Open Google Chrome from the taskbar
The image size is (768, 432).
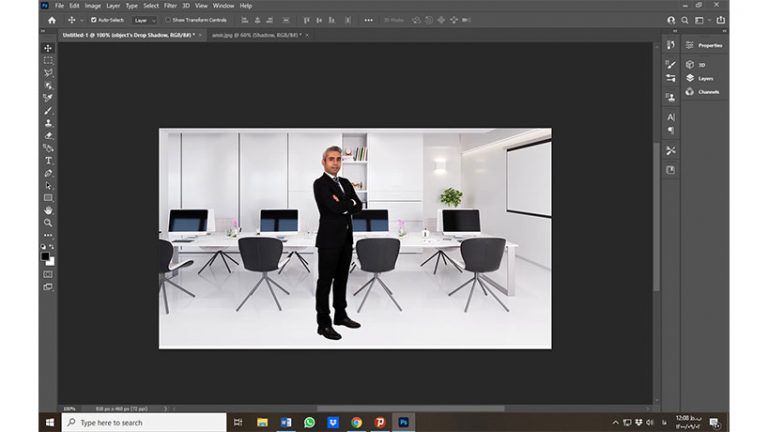pyautogui.click(x=356, y=422)
